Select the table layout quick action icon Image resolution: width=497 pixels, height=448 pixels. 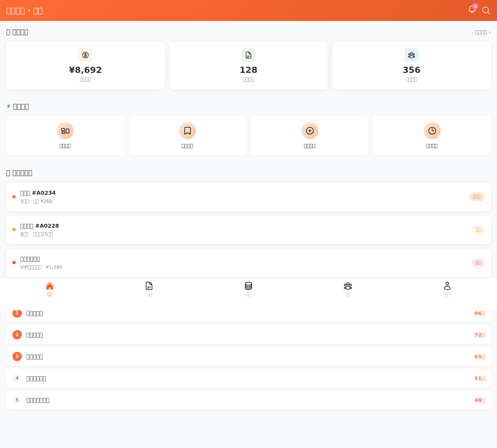(65, 131)
